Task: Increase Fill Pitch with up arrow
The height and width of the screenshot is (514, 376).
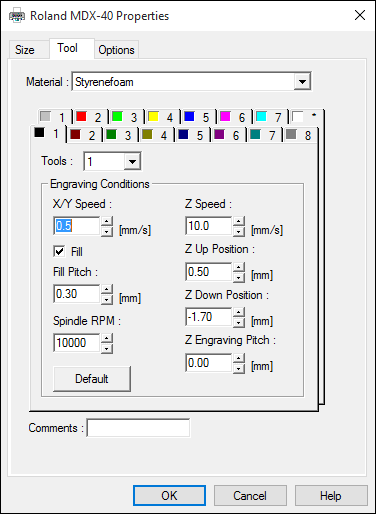Action: 107,289
